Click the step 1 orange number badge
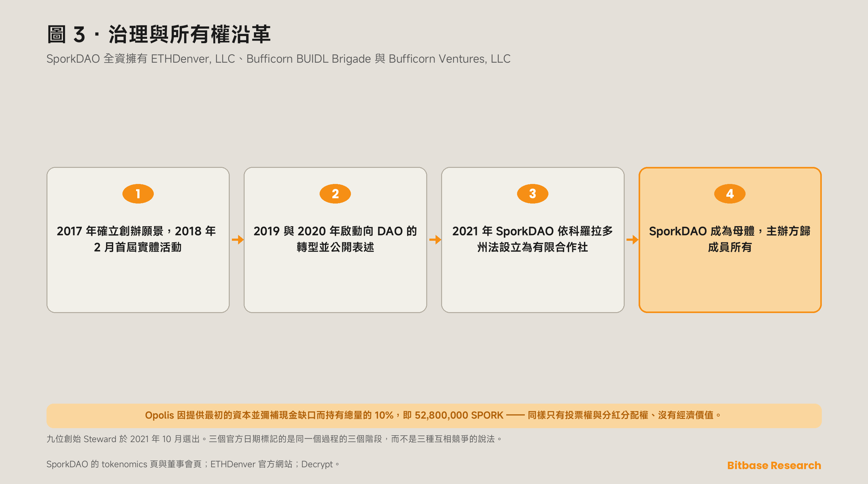 138,194
